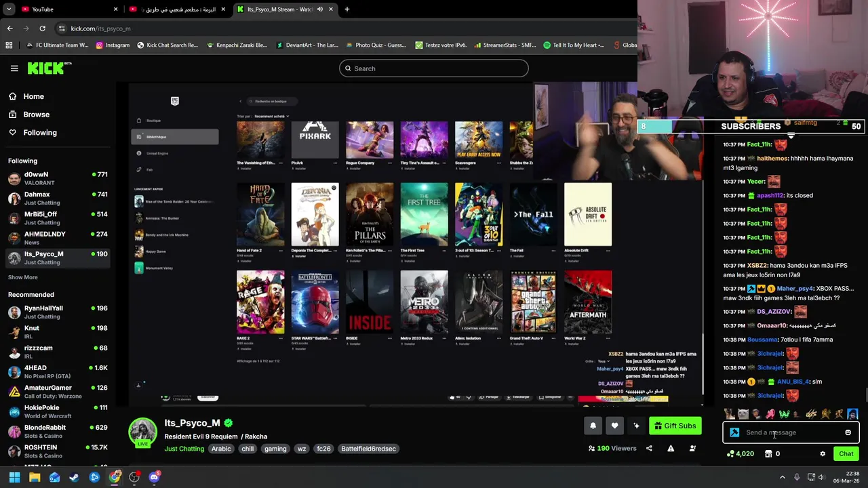Click the hammer badge icon in chat input

(734, 432)
